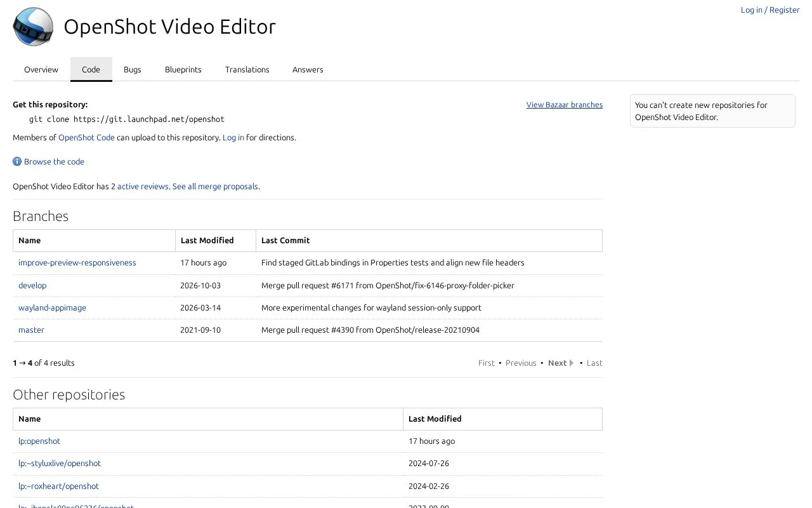Screen dimensions: 812x508
Task: Click Next in branches pagination
Action: click(x=557, y=363)
